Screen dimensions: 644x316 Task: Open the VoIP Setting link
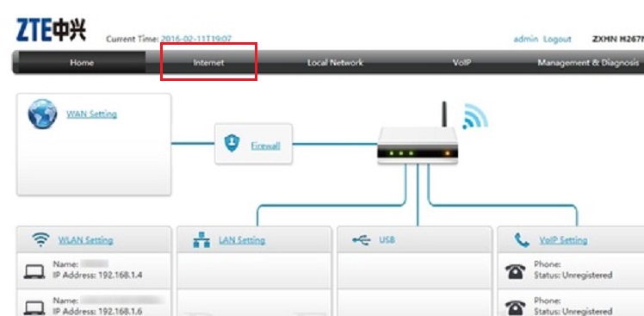(563, 240)
